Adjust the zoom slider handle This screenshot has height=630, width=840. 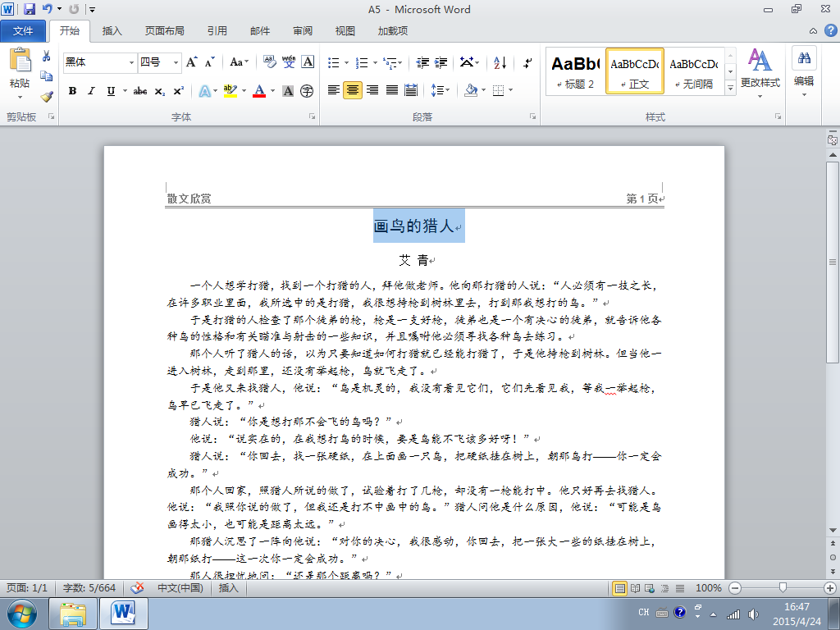click(783, 588)
